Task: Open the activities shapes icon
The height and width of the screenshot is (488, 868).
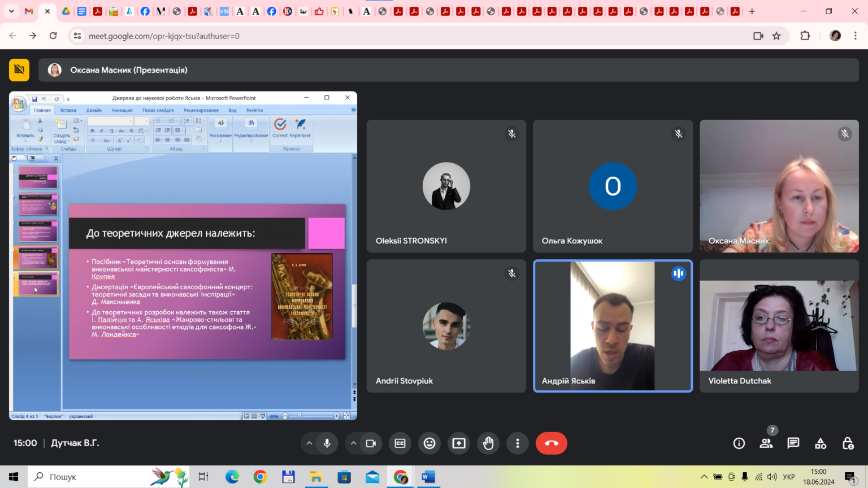Action: pyautogui.click(x=821, y=443)
